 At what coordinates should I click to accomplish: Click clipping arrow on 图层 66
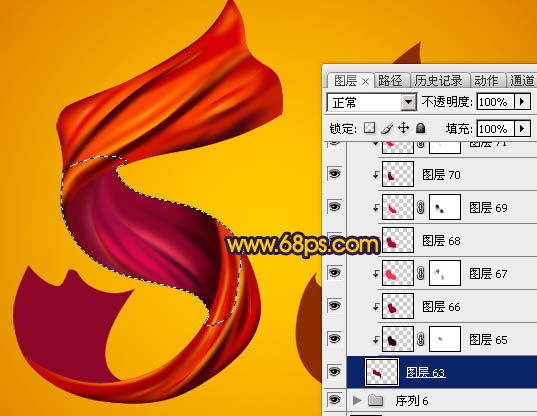[376, 307]
